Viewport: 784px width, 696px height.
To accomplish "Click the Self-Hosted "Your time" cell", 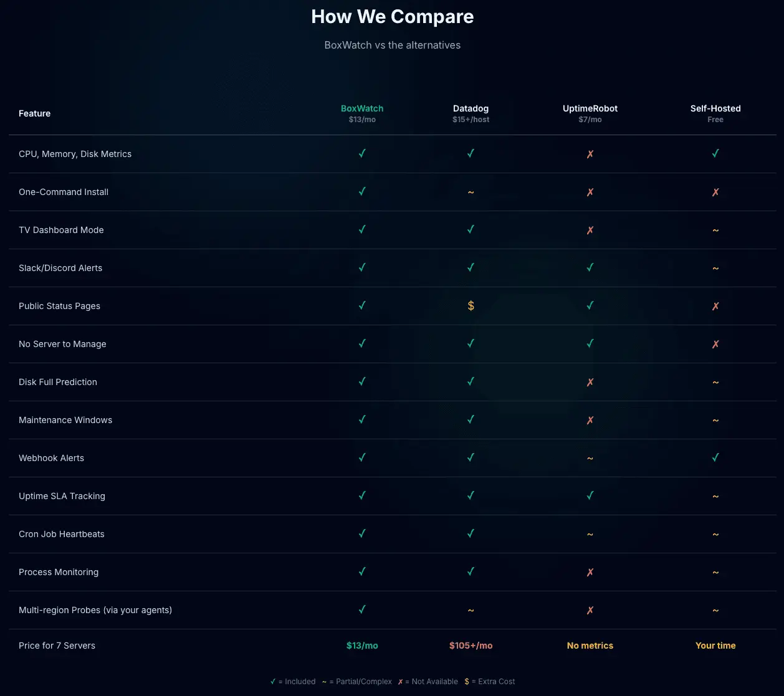I will pos(715,646).
